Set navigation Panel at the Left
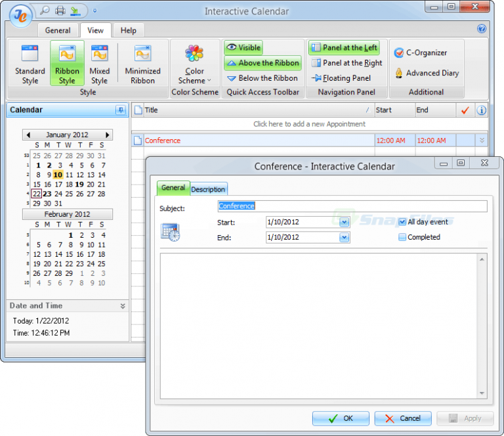 pos(345,47)
